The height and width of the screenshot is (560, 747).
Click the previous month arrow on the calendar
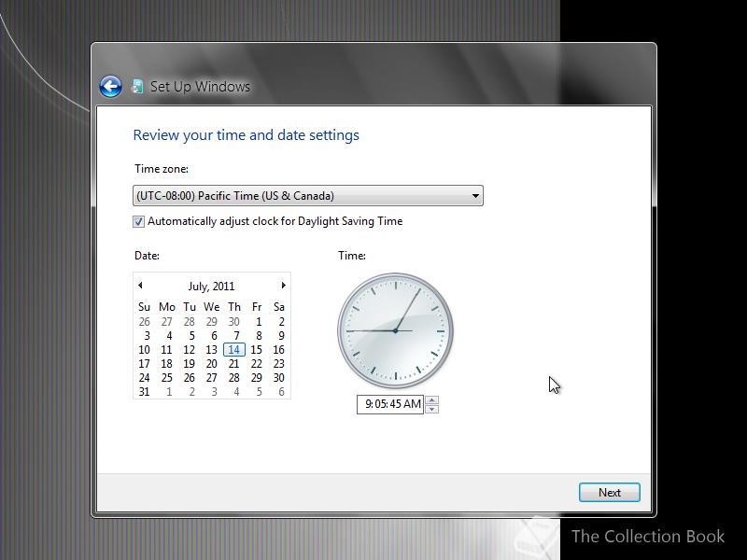(x=141, y=286)
